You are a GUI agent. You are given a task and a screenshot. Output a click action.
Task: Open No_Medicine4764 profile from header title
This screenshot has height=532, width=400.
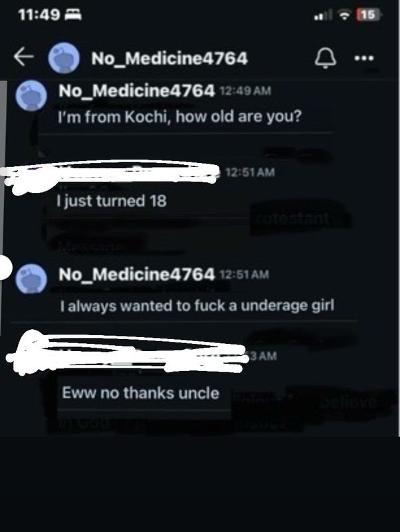(x=169, y=59)
